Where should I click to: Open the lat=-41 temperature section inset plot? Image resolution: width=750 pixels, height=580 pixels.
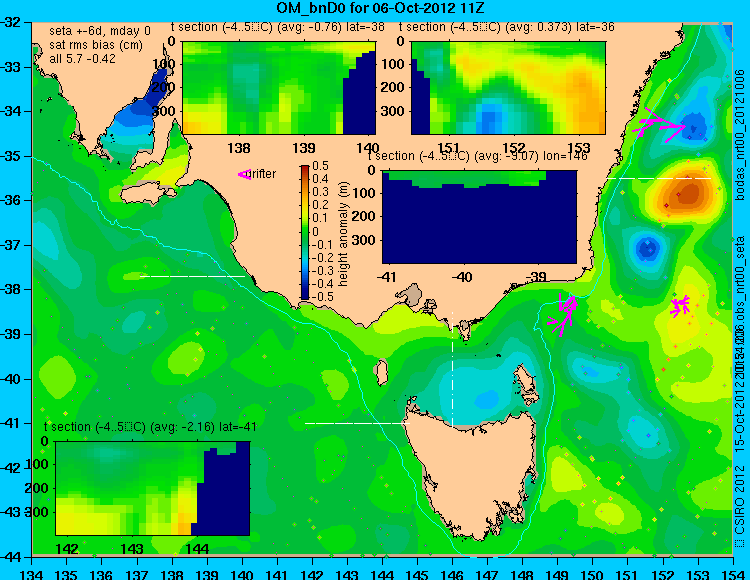pyautogui.click(x=153, y=488)
